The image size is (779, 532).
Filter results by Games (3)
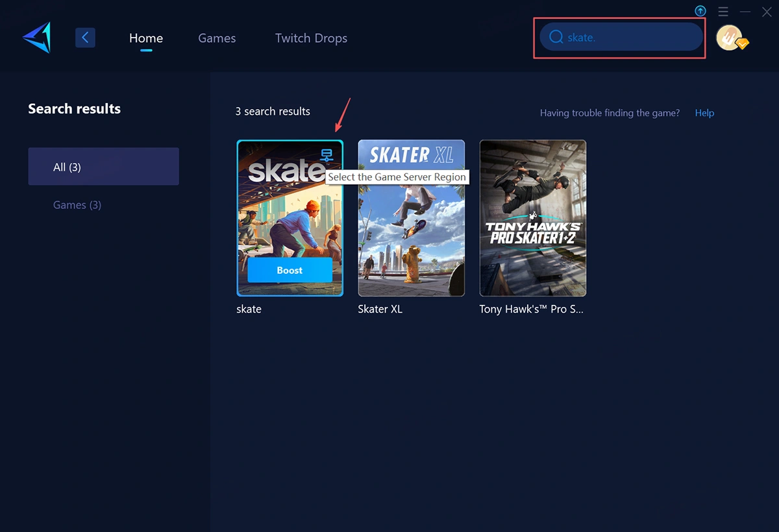coord(77,205)
